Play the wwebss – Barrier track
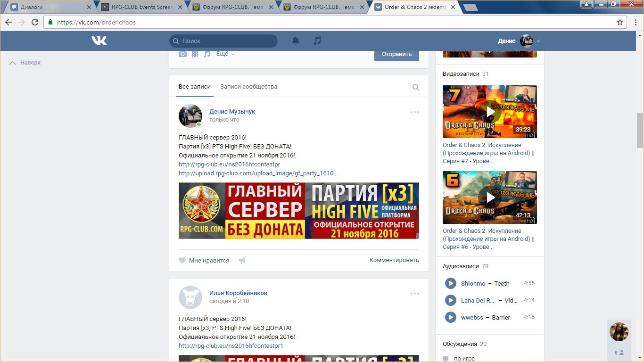This screenshot has width=644, height=362. pos(451,317)
